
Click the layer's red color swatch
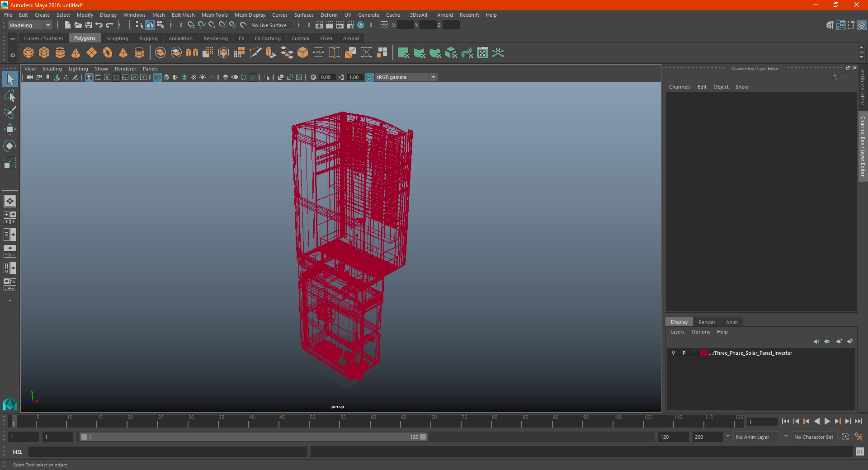point(704,353)
